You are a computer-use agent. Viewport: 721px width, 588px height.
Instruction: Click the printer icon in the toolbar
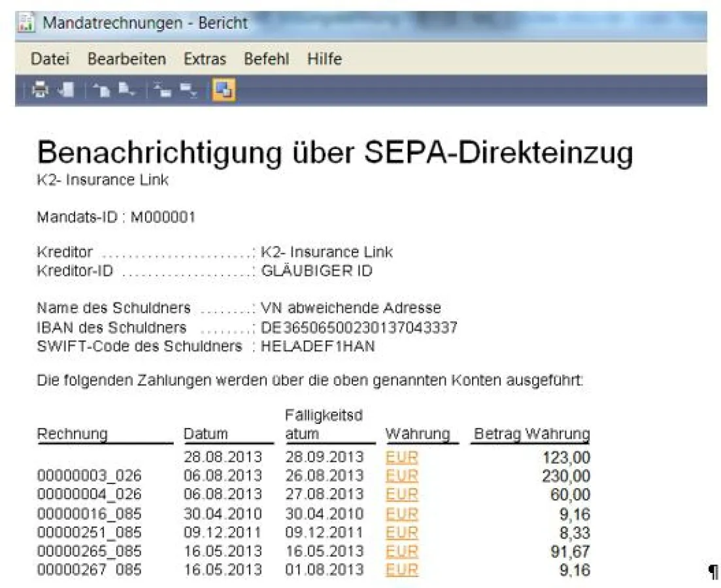[41, 90]
